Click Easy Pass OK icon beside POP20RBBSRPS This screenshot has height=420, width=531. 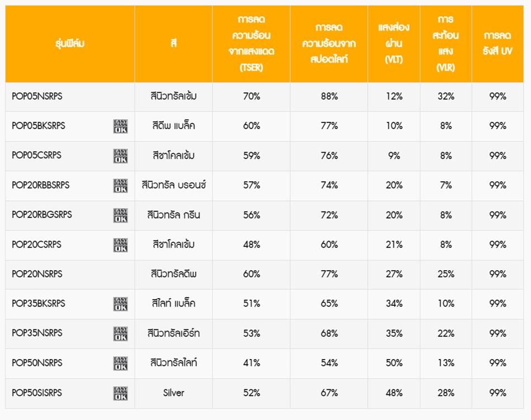121,186
